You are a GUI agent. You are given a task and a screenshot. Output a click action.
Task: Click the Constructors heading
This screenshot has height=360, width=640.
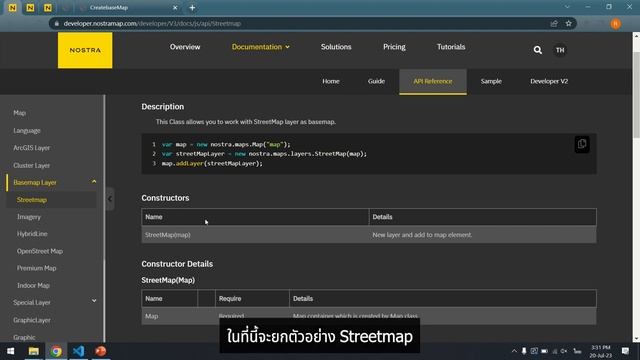point(165,198)
